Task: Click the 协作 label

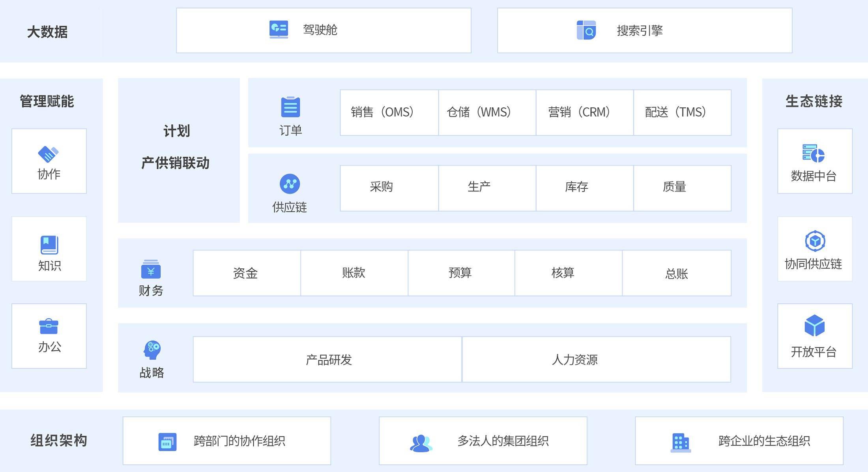Action: [x=49, y=174]
